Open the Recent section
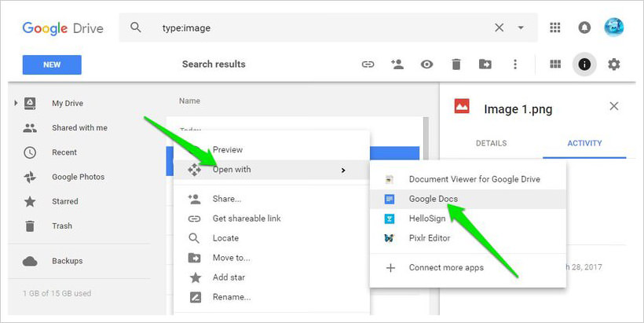 (64, 152)
